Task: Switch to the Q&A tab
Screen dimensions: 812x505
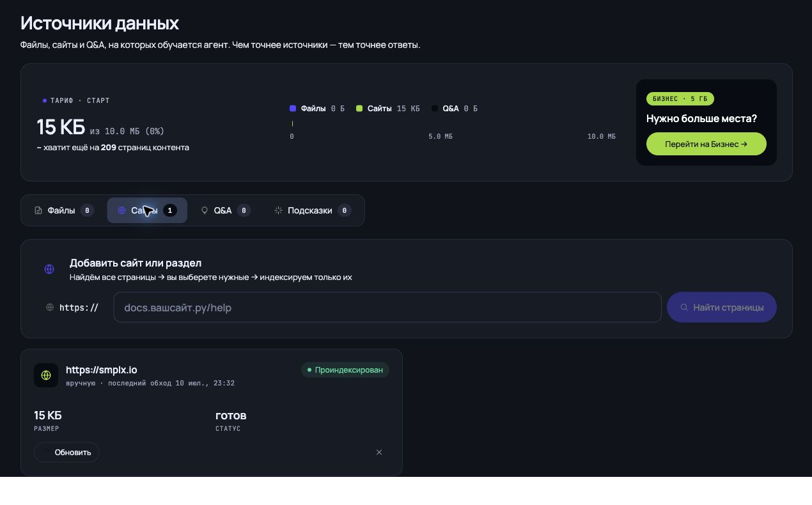Action: [224, 210]
